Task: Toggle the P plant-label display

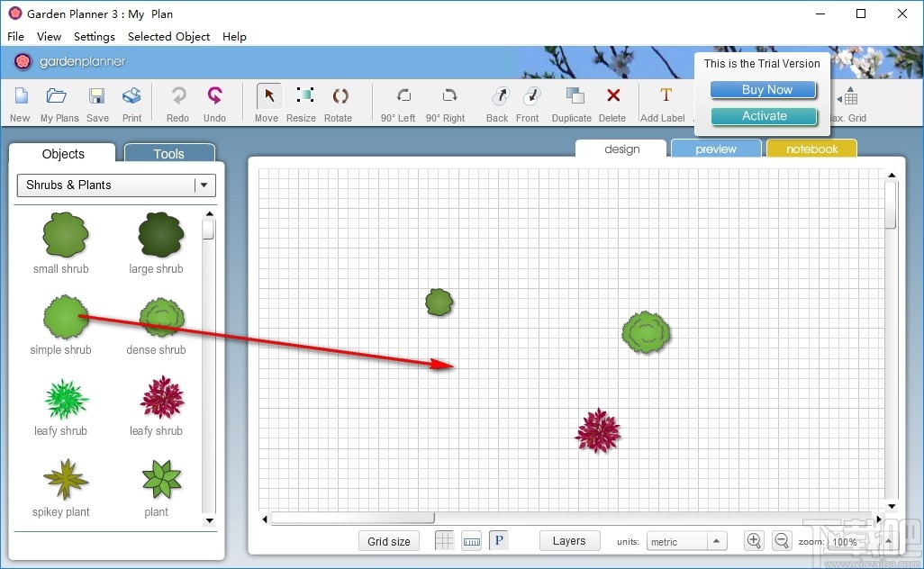Action: [498, 540]
